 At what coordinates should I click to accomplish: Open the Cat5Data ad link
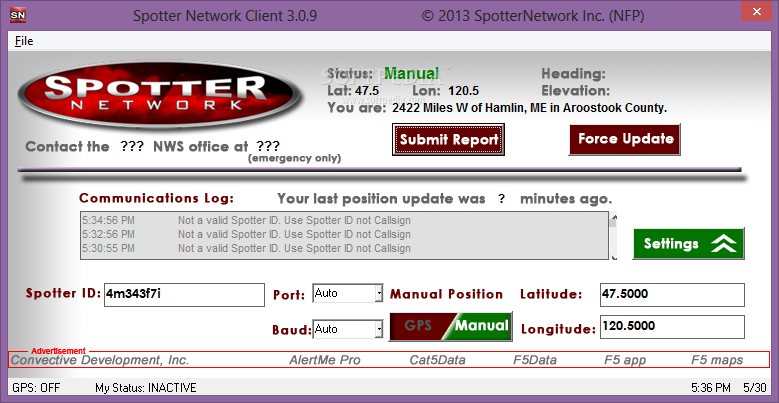click(437, 360)
